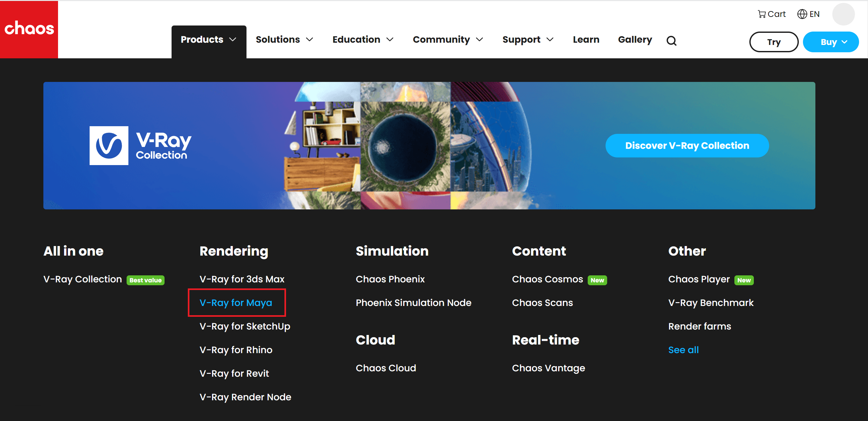Expand the Community menu chevron
Image resolution: width=868 pixels, height=421 pixels.
pyautogui.click(x=480, y=40)
